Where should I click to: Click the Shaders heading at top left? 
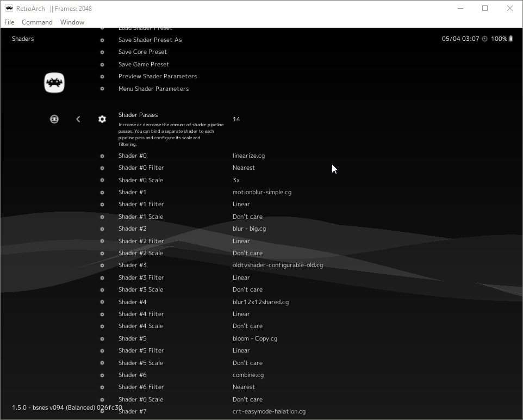(x=23, y=39)
